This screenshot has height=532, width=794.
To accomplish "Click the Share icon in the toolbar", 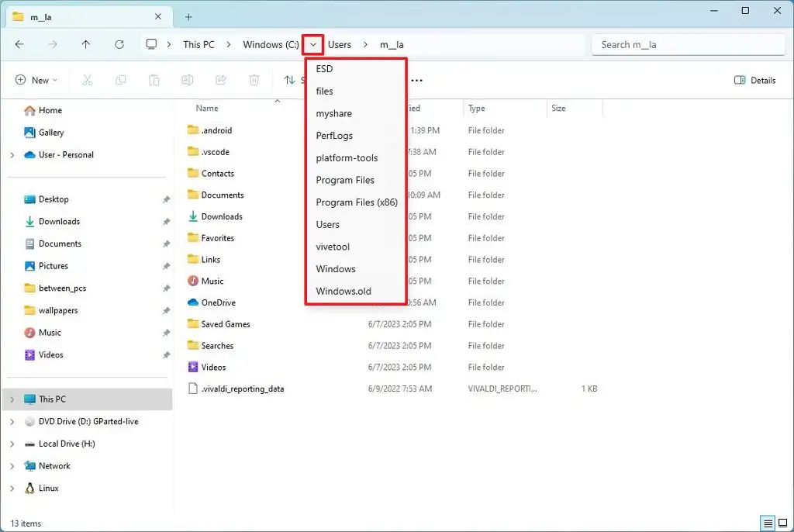I will 220,80.
